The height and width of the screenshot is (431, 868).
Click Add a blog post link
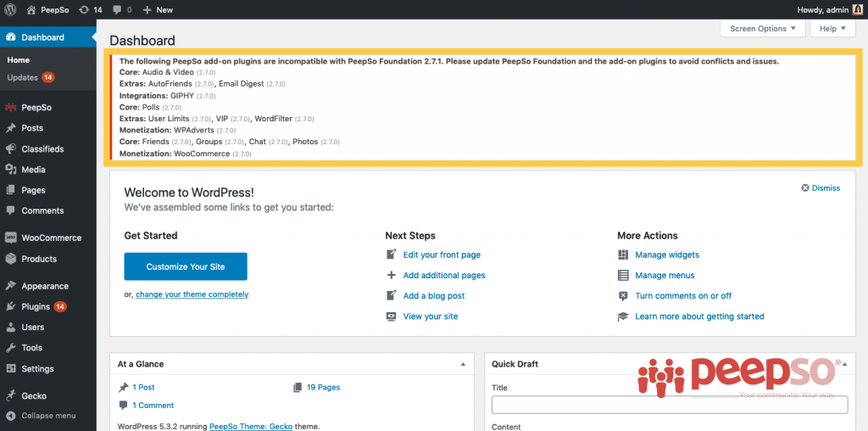[x=434, y=296]
